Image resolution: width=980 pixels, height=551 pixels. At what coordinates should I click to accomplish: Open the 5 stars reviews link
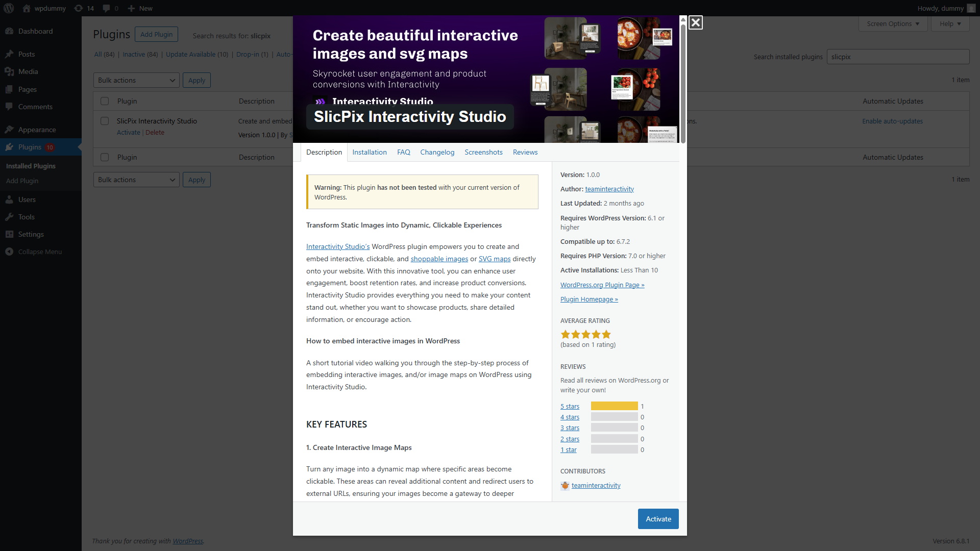pos(570,407)
